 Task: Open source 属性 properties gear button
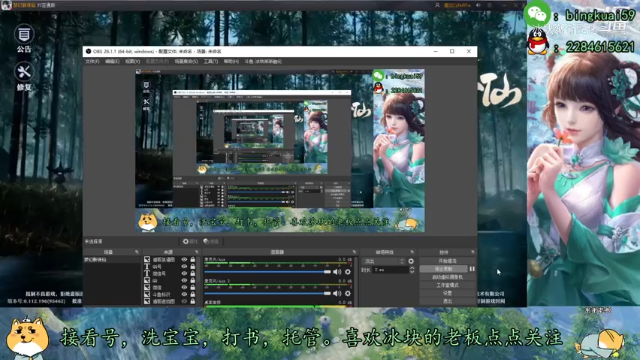(x=190, y=241)
